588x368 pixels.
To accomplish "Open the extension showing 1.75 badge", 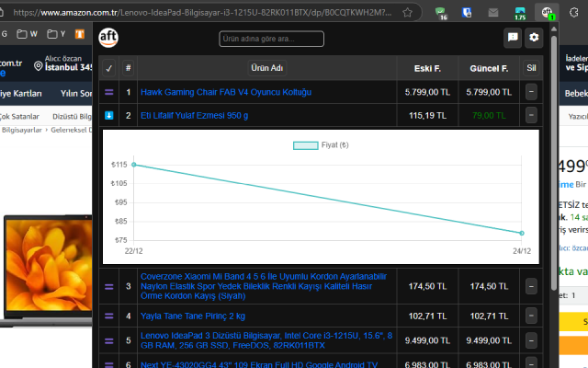I will tap(520, 13).
